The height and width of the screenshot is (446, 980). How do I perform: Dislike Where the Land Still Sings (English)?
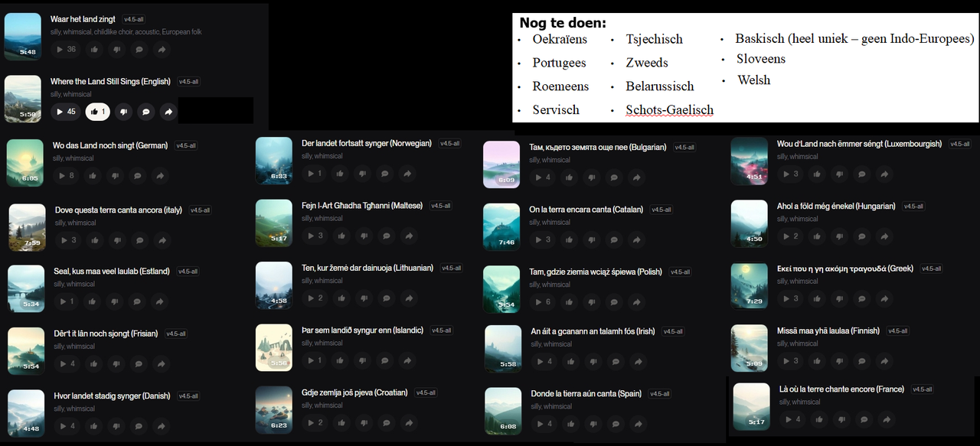click(x=122, y=112)
